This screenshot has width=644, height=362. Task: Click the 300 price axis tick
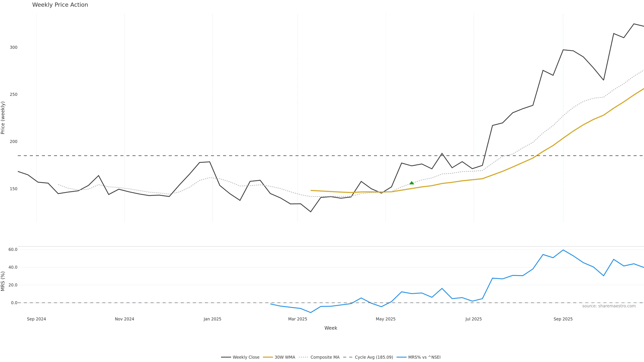click(13, 47)
